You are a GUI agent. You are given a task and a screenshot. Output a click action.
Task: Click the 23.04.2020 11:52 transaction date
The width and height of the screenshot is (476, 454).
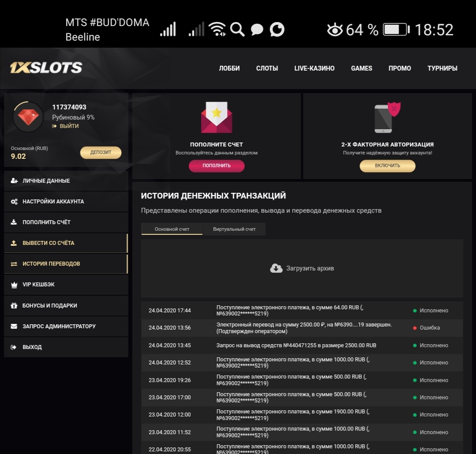(x=170, y=432)
